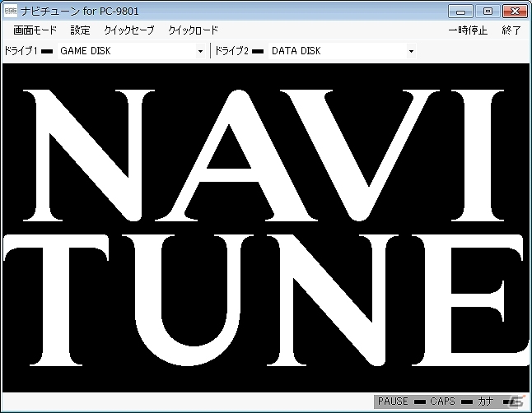This screenshot has width=532, height=413.
Task: Close the ナビチューン window
Action: [x=515, y=12]
